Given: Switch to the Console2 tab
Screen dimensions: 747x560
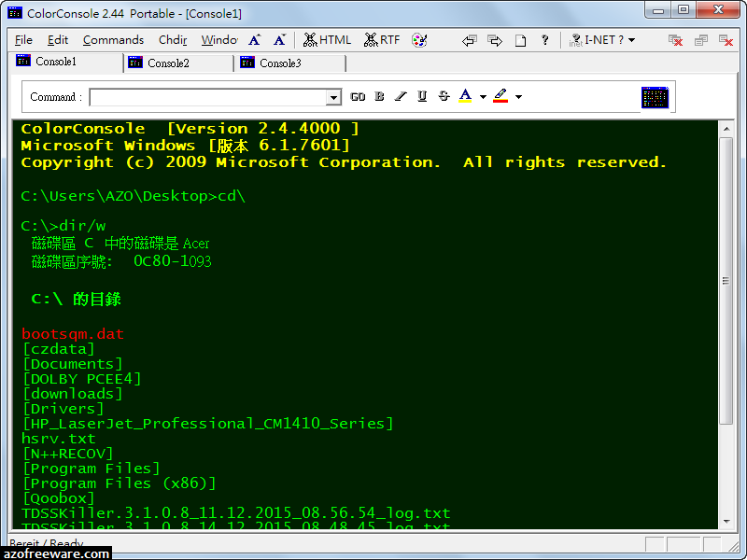Looking at the screenshot, I should 178,63.
